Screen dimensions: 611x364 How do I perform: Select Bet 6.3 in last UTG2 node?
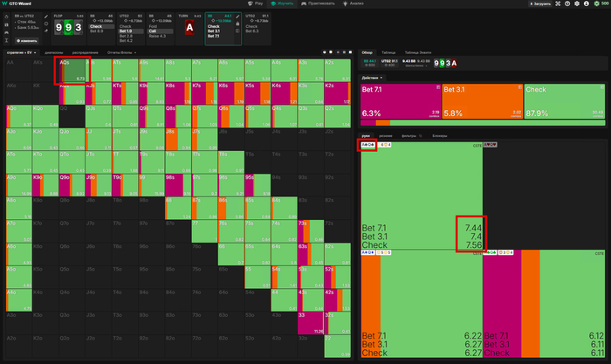(252, 31)
